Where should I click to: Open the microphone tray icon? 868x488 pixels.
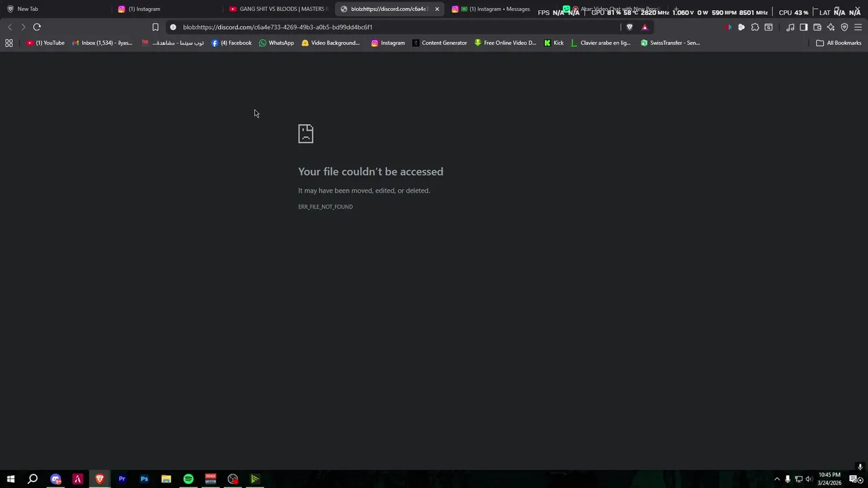pos(787,479)
